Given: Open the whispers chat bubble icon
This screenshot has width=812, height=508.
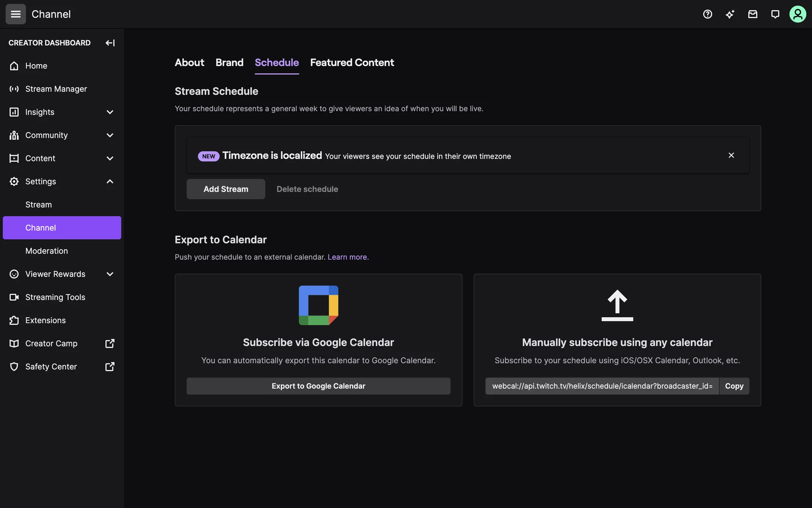Looking at the screenshot, I should [x=775, y=14].
